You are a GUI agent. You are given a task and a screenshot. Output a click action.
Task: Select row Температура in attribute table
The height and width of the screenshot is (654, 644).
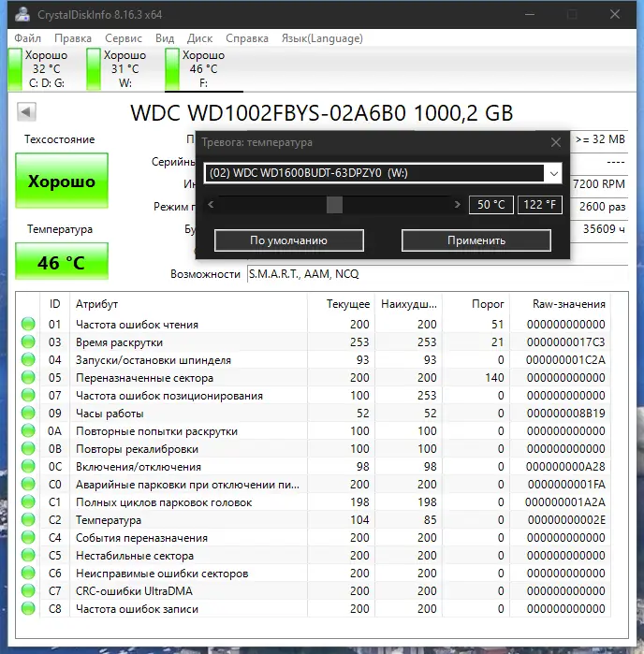pos(314,519)
